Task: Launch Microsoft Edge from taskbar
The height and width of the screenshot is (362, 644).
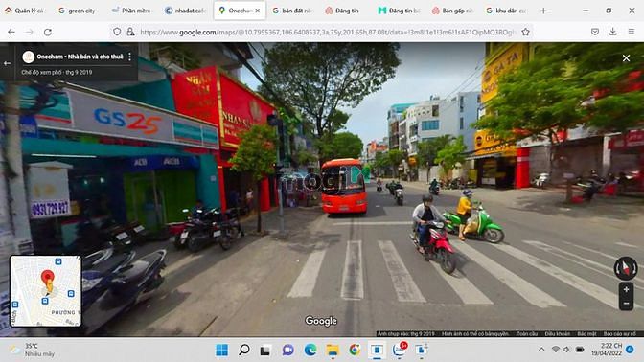Action: [310, 350]
